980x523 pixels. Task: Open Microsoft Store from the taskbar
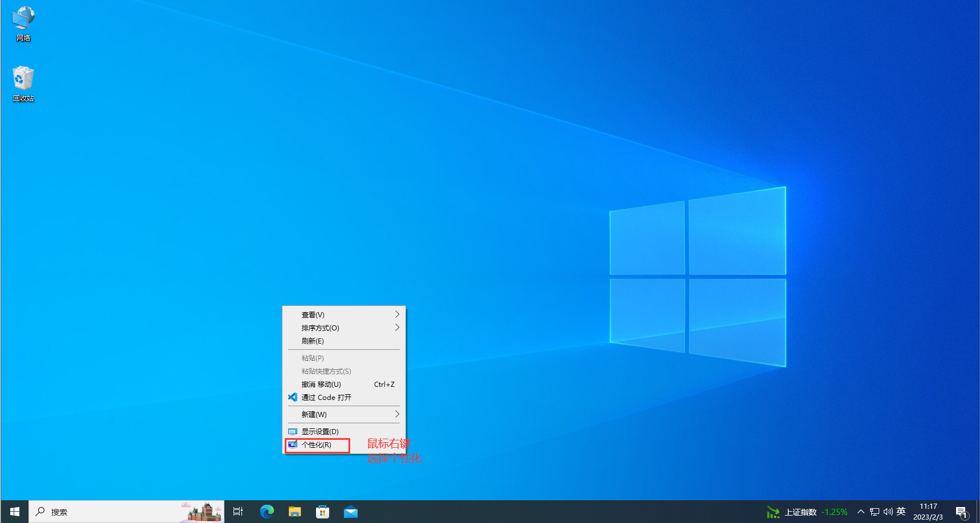coord(322,512)
